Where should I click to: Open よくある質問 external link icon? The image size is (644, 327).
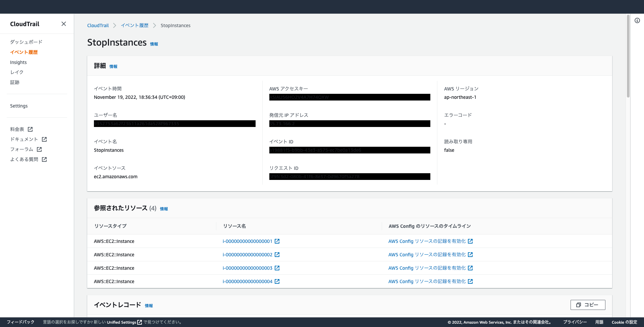pos(44,159)
